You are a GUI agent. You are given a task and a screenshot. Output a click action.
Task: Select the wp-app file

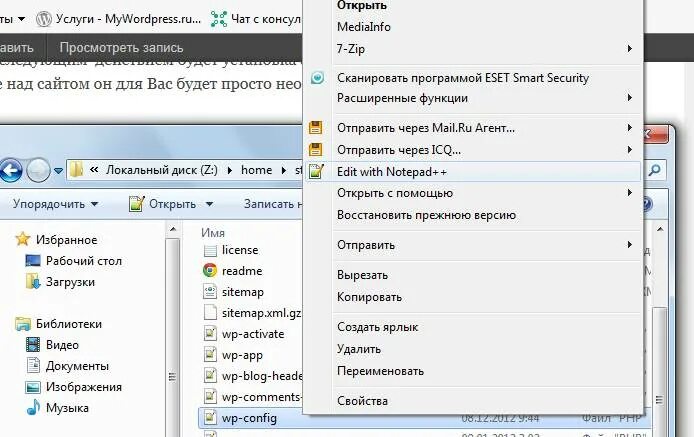[242, 355]
